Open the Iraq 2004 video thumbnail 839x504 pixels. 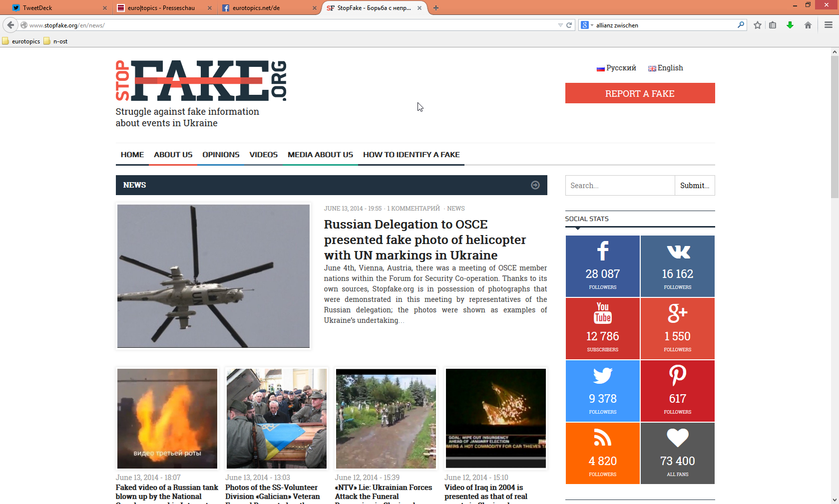(x=496, y=419)
